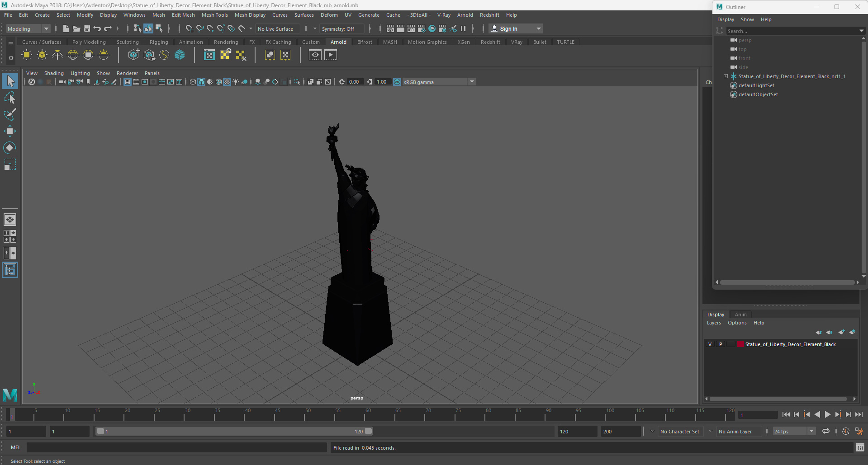The height and width of the screenshot is (465, 868).
Task: Switch to the Poly Modeling shelf tab
Action: click(x=89, y=42)
